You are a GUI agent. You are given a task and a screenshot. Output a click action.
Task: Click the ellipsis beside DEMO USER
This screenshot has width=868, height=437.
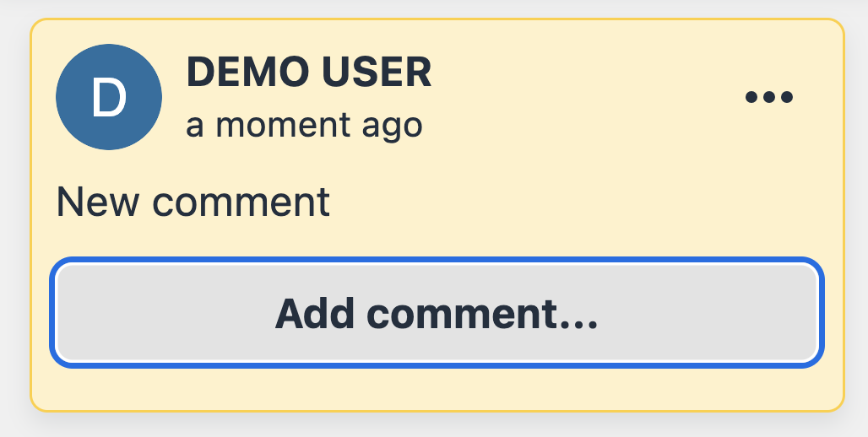tap(768, 97)
